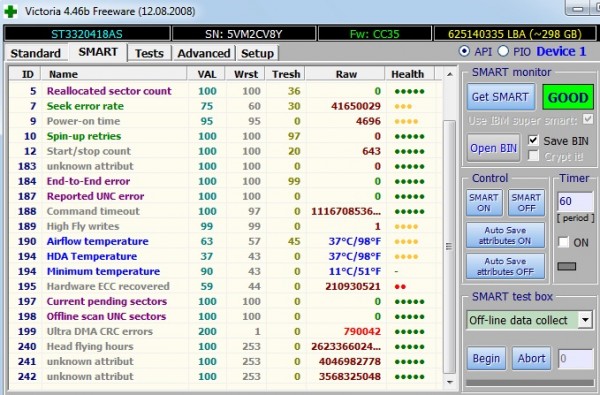Viewport: 600px width, 395px height.
Task: Sort by the Name column header
Action: pos(114,74)
